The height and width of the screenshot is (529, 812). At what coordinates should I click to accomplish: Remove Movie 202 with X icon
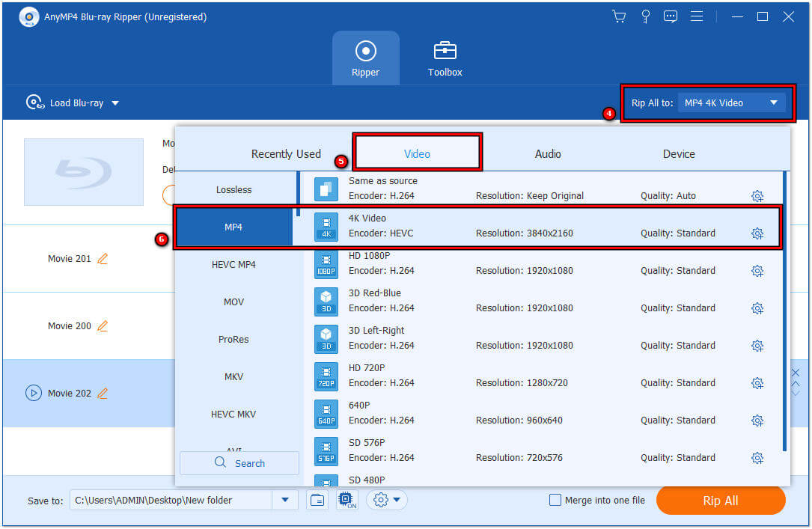pyautogui.click(x=796, y=373)
